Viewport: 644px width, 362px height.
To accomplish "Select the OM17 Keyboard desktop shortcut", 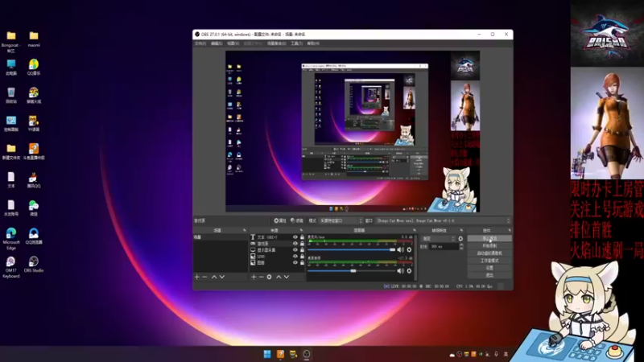I will click(x=11, y=267).
